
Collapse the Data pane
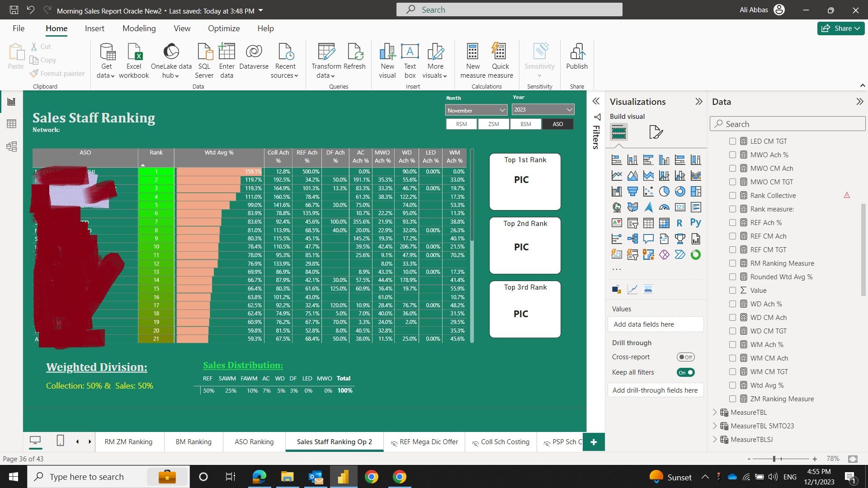click(x=860, y=102)
